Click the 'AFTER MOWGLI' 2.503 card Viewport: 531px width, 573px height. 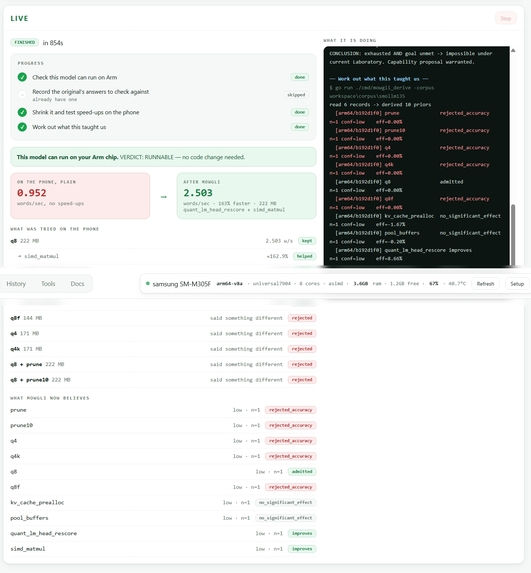246,196
